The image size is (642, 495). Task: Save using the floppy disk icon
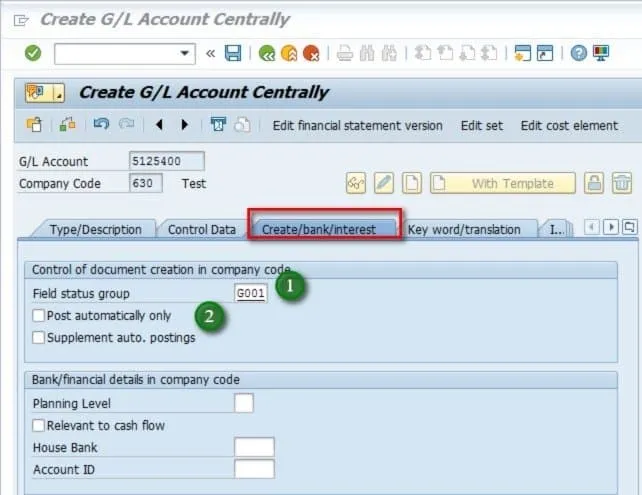pyautogui.click(x=233, y=53)
